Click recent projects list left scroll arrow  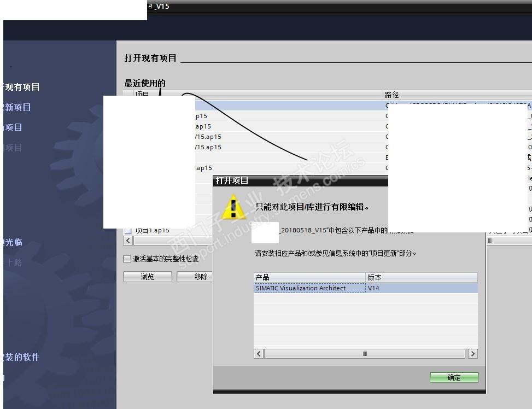pos(128,241)
